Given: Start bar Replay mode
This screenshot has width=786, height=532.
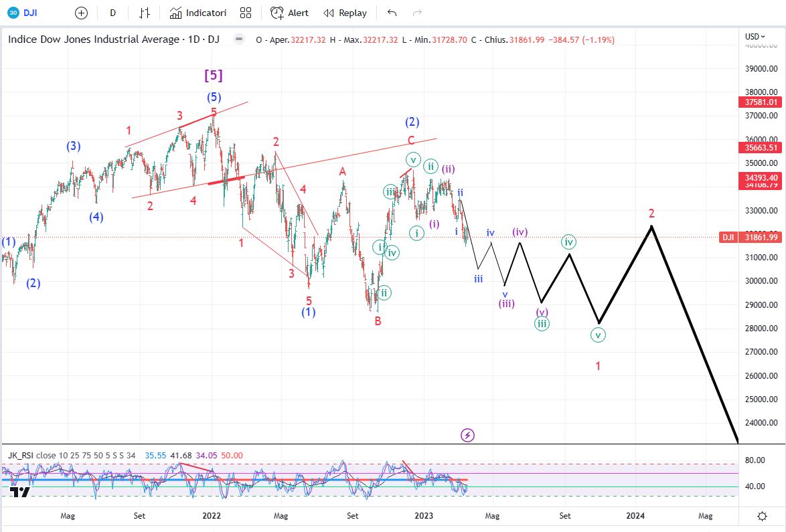Looking at the screenshot, I should 345,13.
